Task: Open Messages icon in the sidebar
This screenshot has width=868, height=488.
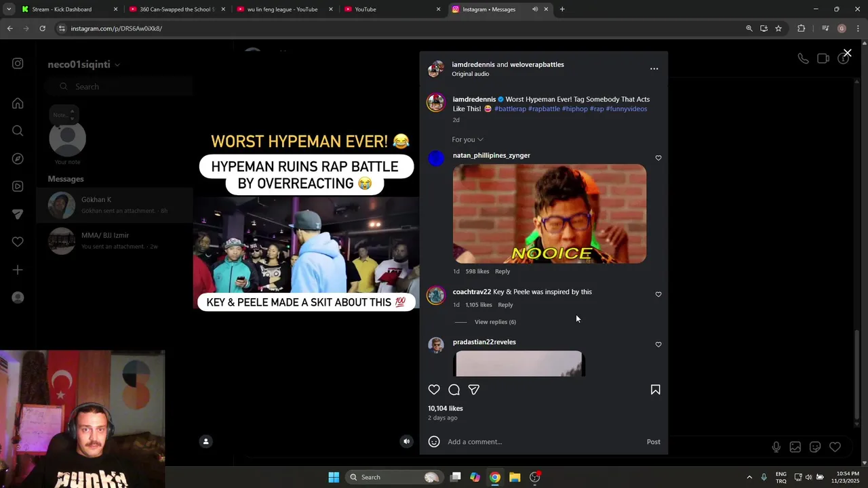Action: [18, 214]
